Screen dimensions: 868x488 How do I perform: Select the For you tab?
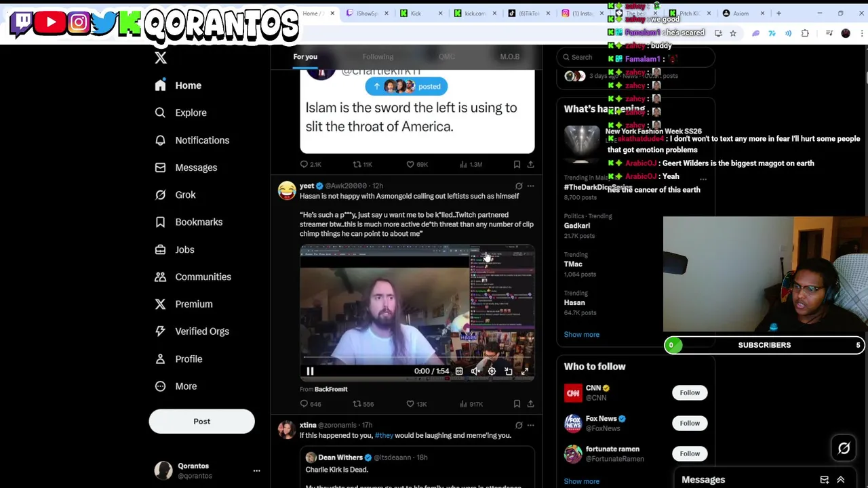pos(305,57)
